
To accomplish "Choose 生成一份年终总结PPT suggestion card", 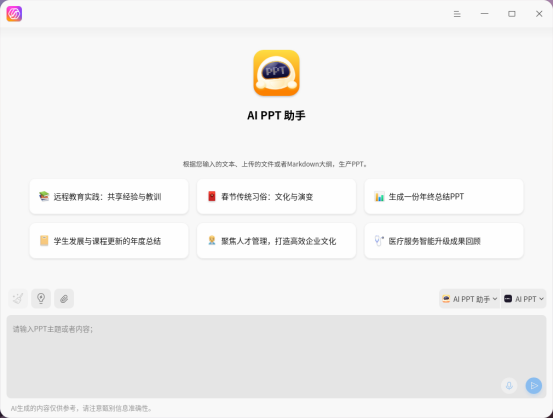I will coord(444,196).
